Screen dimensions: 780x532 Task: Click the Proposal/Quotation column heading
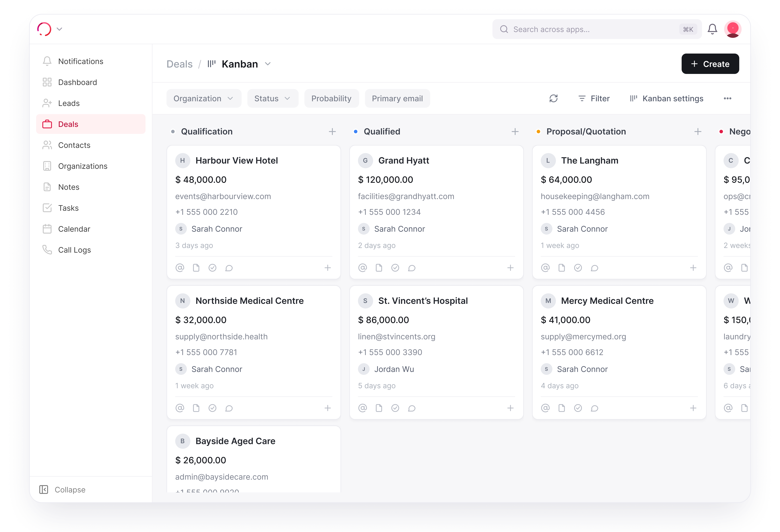(x=586, y=132)
